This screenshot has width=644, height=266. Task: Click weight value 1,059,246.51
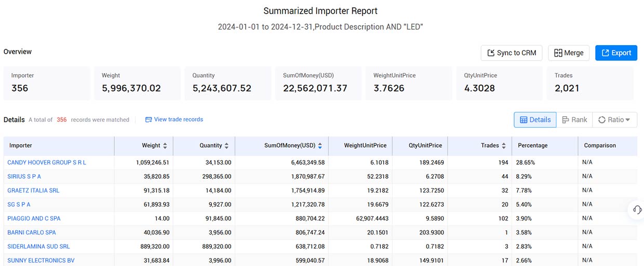[x=152, y=162]
